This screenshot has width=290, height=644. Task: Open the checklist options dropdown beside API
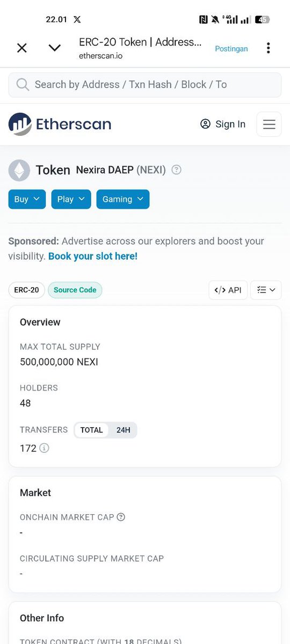(266, 290)
